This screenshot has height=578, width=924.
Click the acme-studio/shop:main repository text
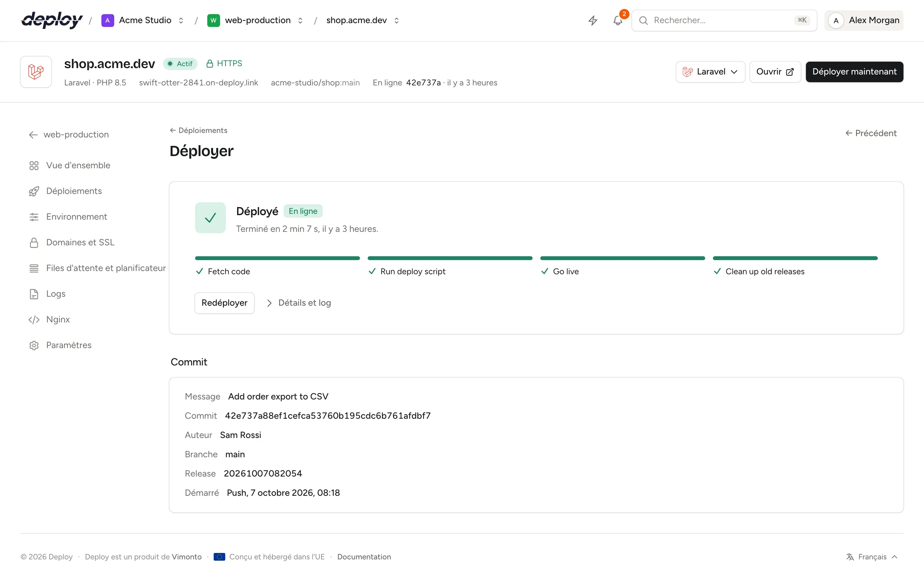[x=315, y=83]
